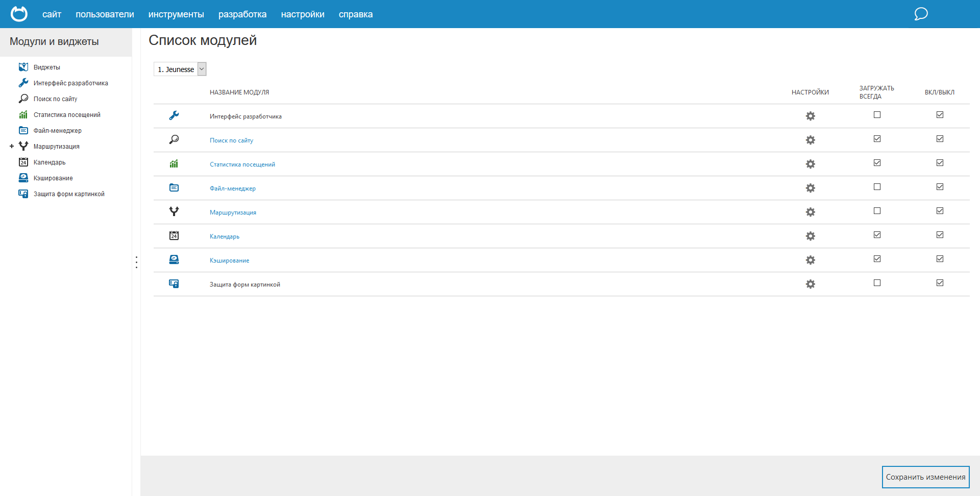Click the sidebar splitter handle dots
This screenshot has width=980, height=496.
click(136, 262)
